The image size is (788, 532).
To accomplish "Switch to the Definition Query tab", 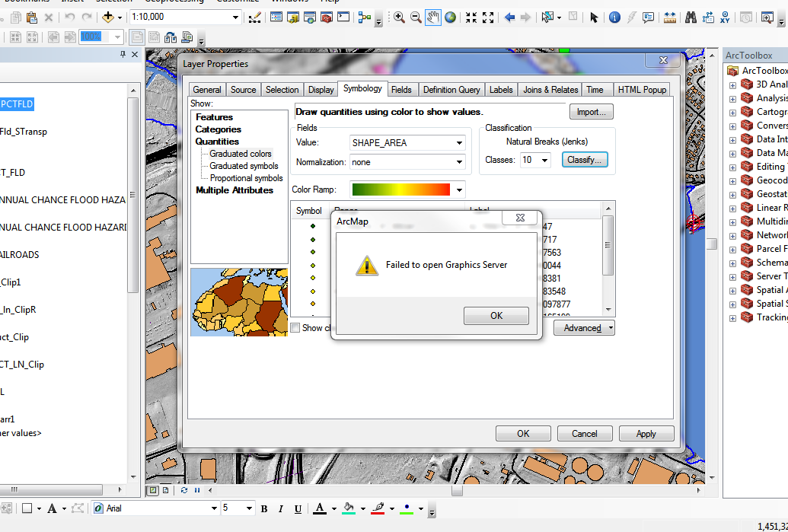I will click(x=451, y=89).
